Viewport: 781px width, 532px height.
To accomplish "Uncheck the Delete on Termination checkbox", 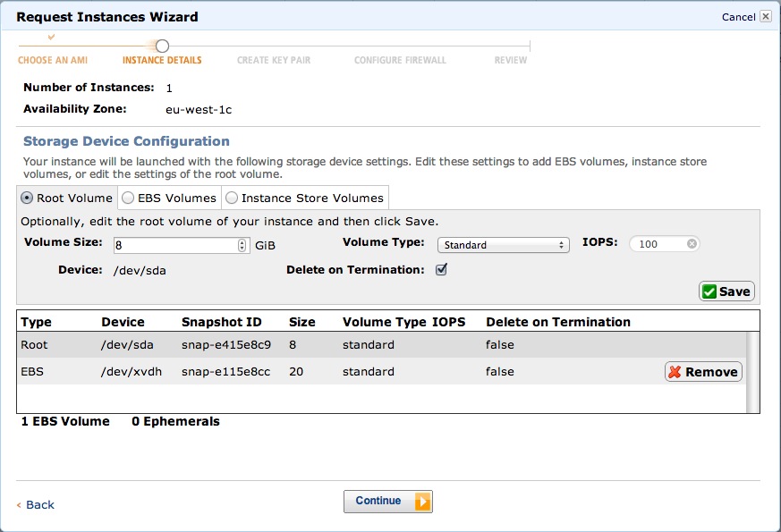I will [x=440, y=269].
